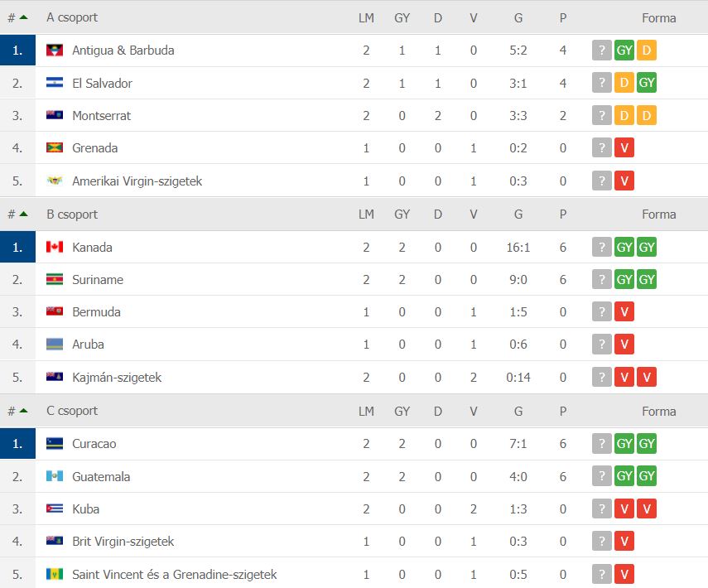Click the red V form badge for Bermuda
This screenshot has height=588, width=708.
624,311
